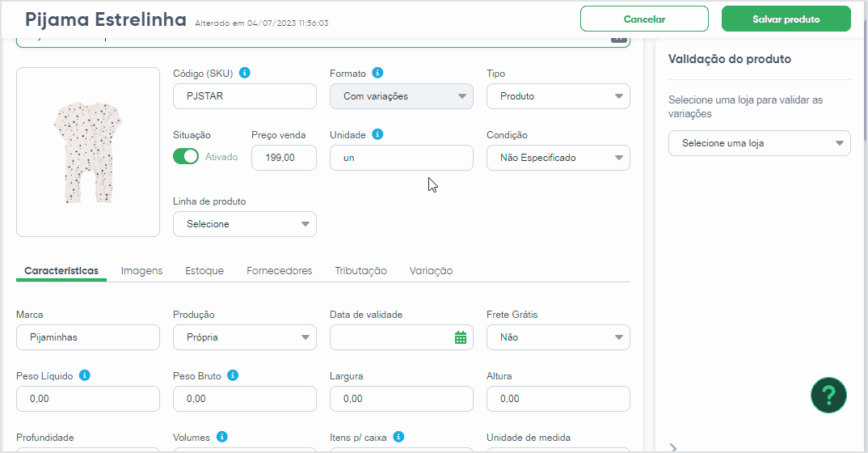Click the Salvar produto button

point(786,19)
